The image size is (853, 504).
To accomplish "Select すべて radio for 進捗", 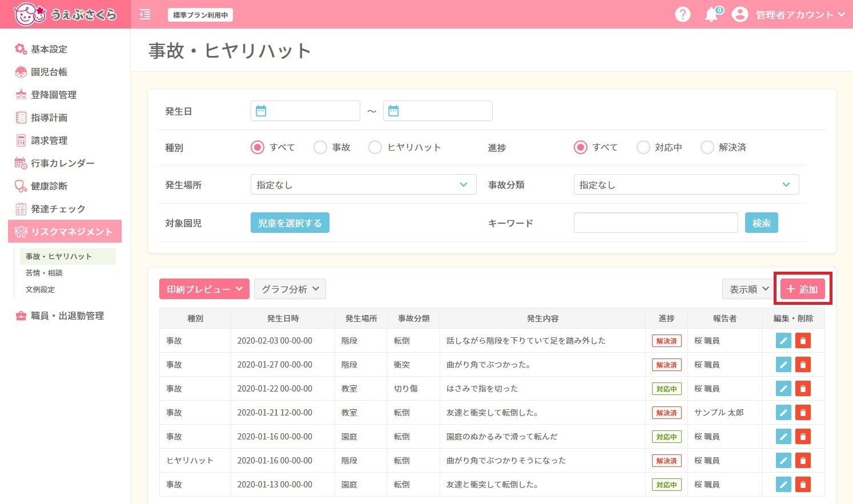I will (581, 147).
